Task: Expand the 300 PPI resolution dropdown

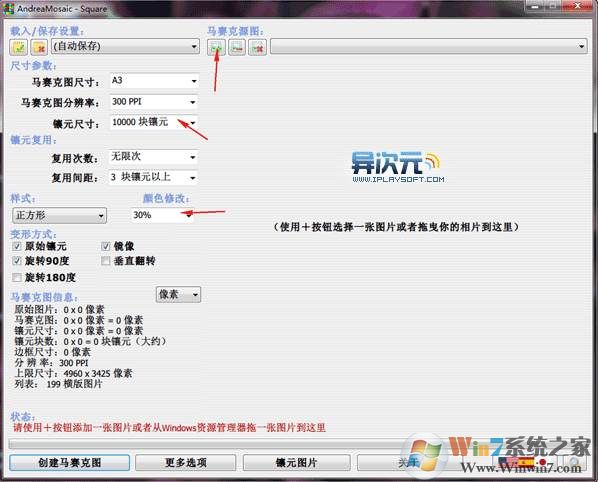Action: pos(154,102)
